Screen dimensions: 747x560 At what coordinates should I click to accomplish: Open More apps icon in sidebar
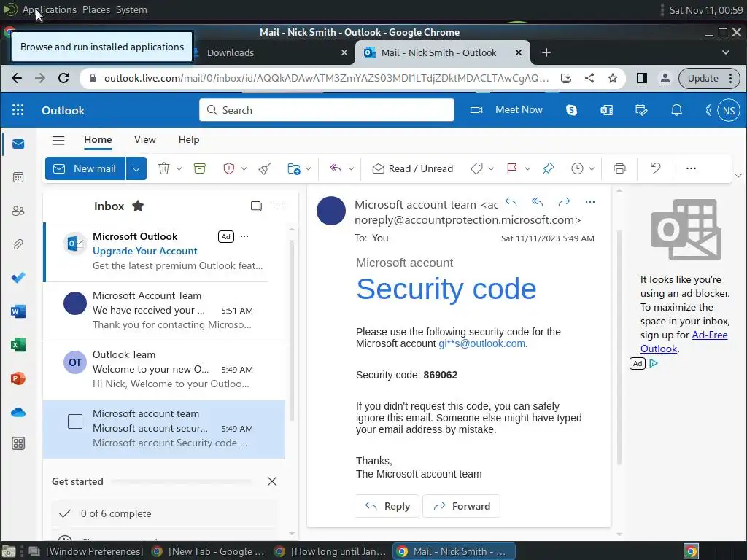(x=18, y=443)
